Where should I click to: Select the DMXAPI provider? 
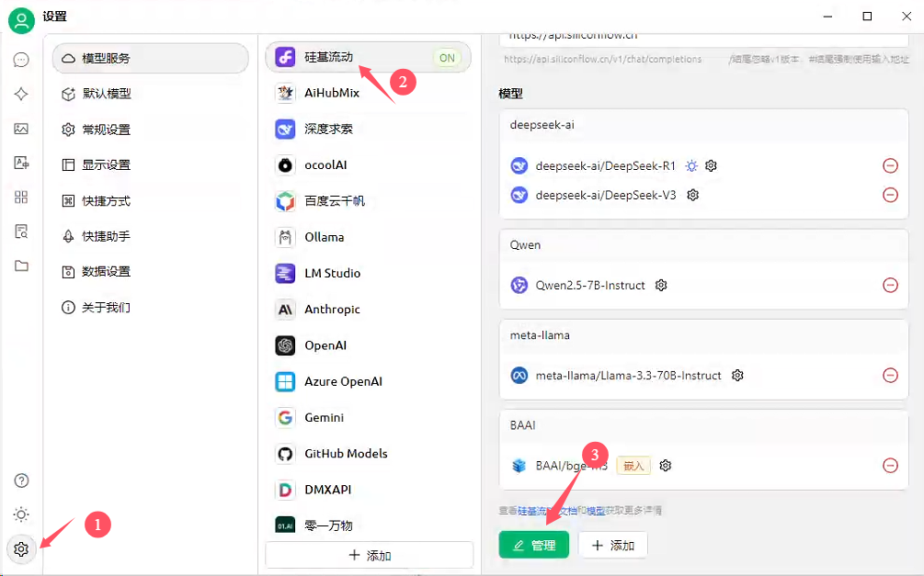[x=369, y=490]
